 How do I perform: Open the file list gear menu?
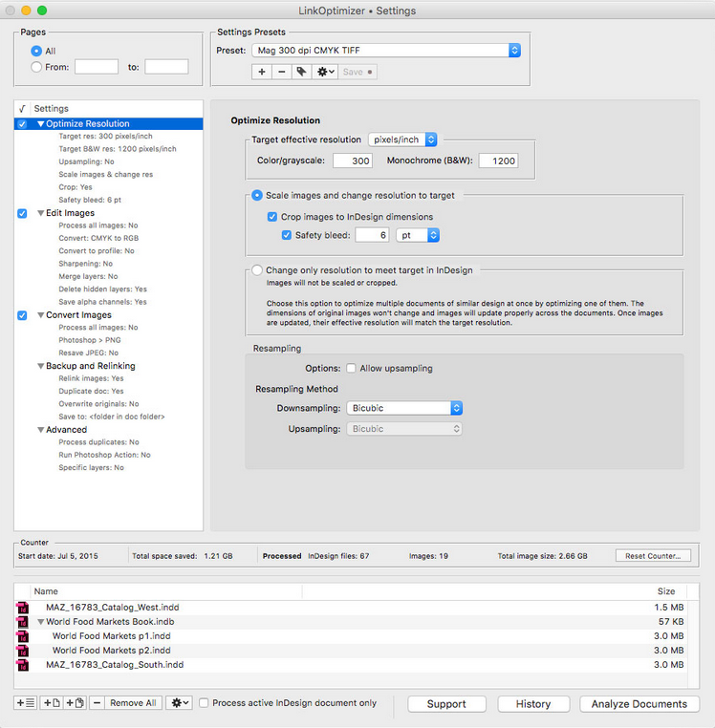click(x=179, y=703)
